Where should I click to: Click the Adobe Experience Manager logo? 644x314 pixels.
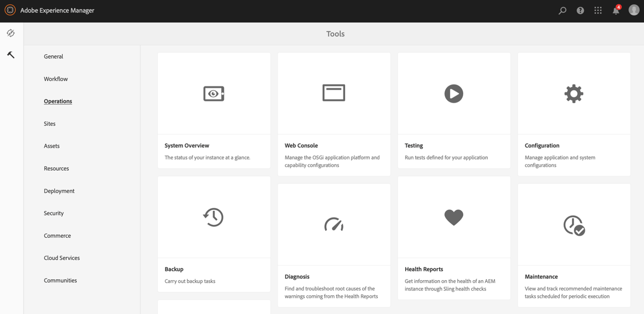click(9, 10)
